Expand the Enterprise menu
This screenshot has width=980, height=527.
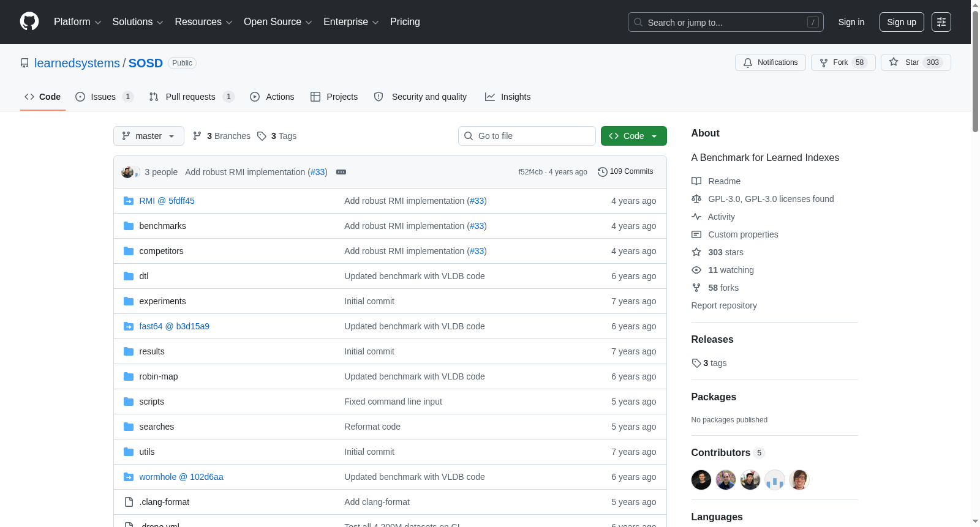click(x=351, y=22)
